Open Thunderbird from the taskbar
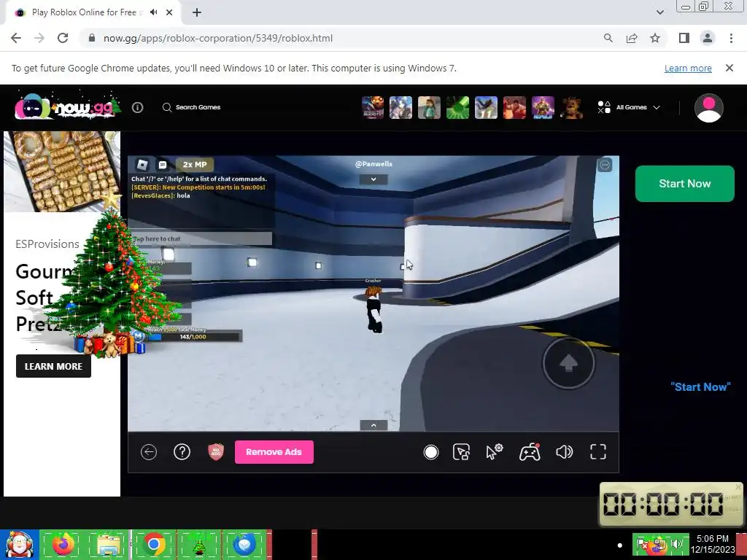747x560 pixels. (244, 544)
